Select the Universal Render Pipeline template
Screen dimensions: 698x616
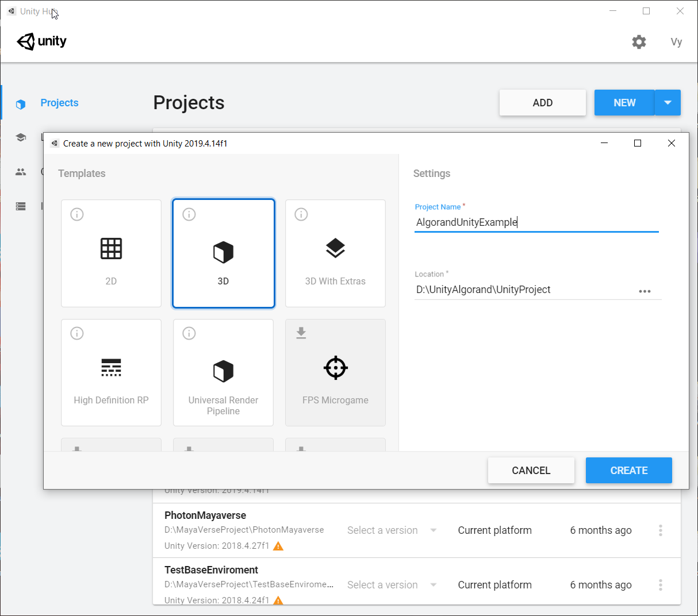click(223, 372)
